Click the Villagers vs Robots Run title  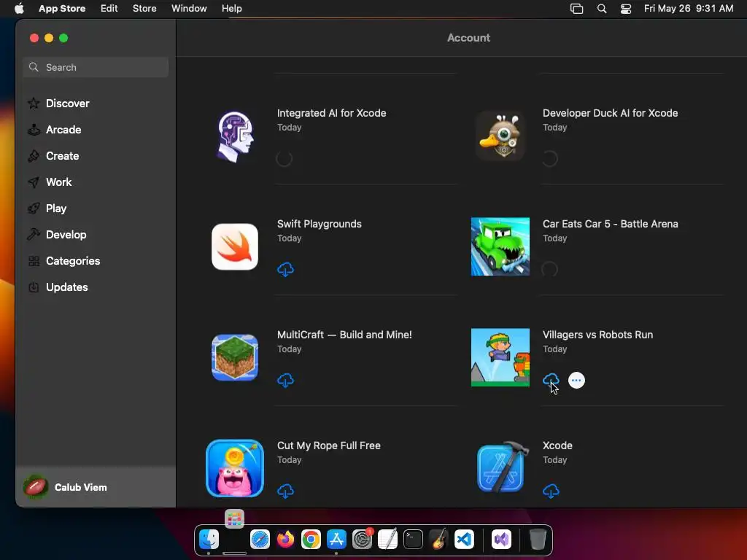[598, 335]
